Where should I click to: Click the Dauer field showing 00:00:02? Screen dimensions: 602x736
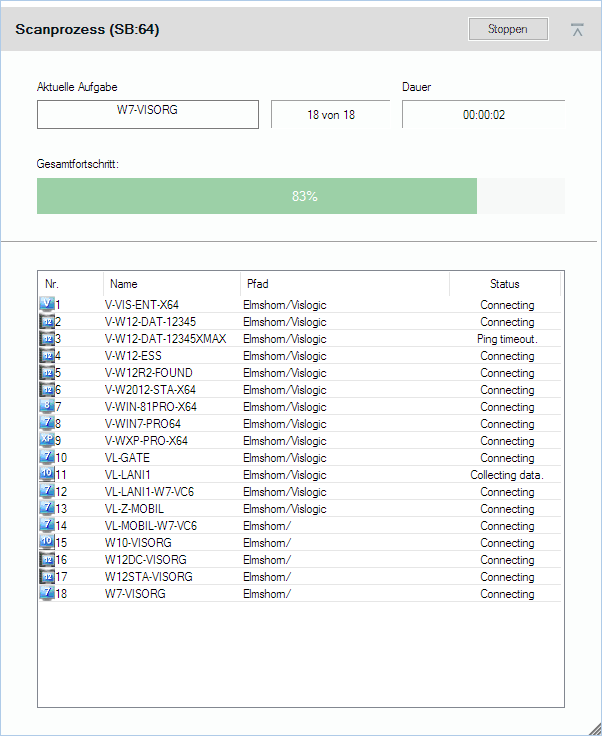484,115
